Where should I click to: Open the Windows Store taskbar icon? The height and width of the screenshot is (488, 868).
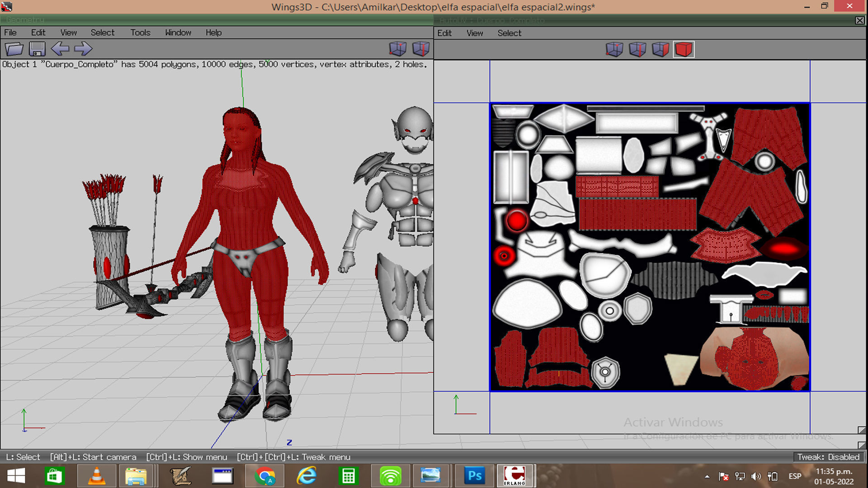(54, 476)
